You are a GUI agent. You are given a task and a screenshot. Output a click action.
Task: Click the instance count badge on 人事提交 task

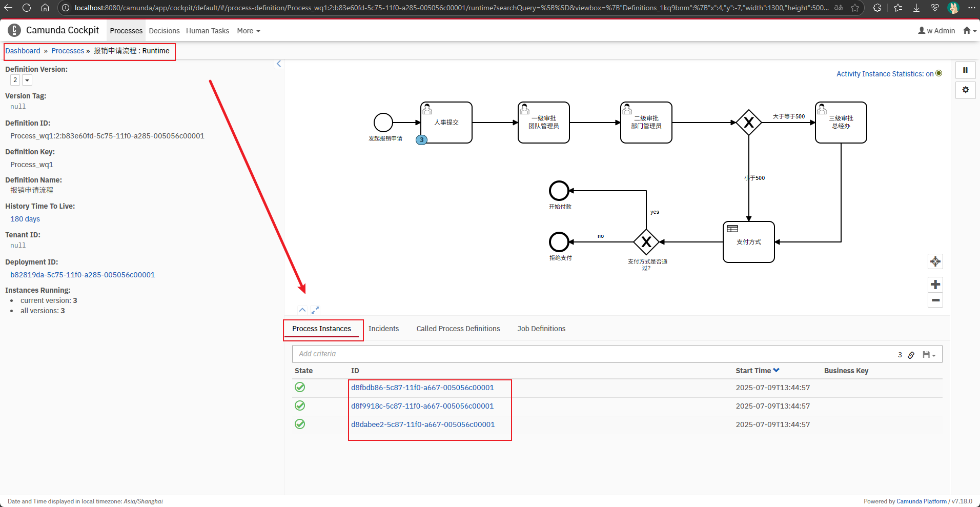click(421, 139)
